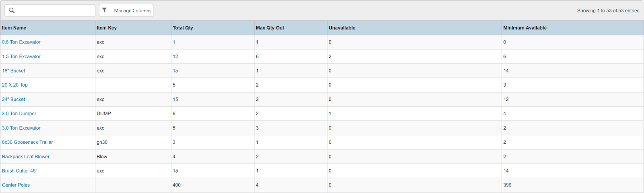
Task: Sort by Item Key column header
Action: pos(107,28)
